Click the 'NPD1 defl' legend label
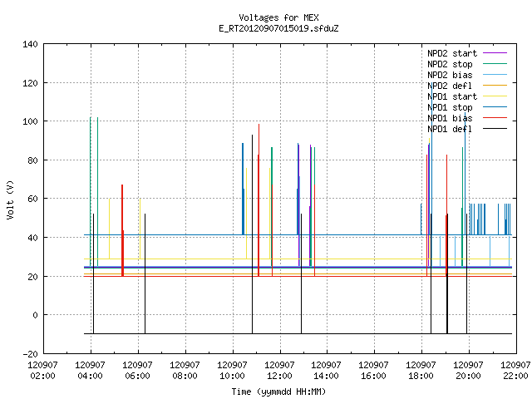This screenshot has height=399, width=532. 450,130
